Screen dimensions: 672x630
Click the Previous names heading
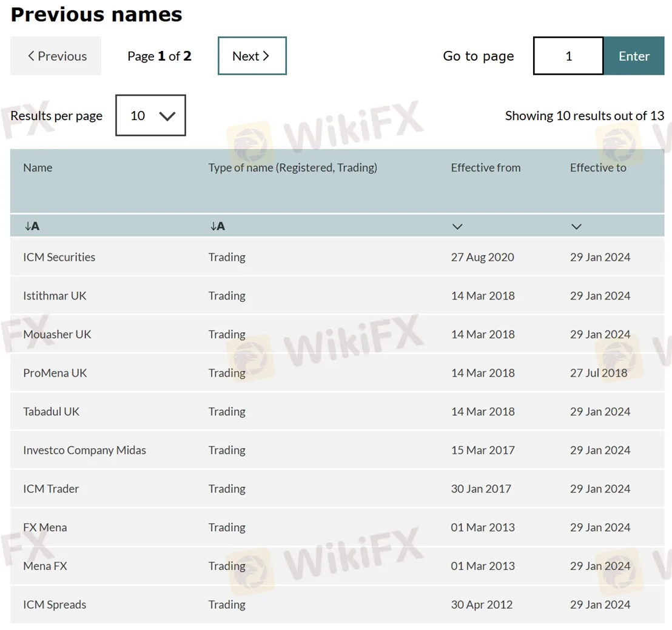click(96, 15)
